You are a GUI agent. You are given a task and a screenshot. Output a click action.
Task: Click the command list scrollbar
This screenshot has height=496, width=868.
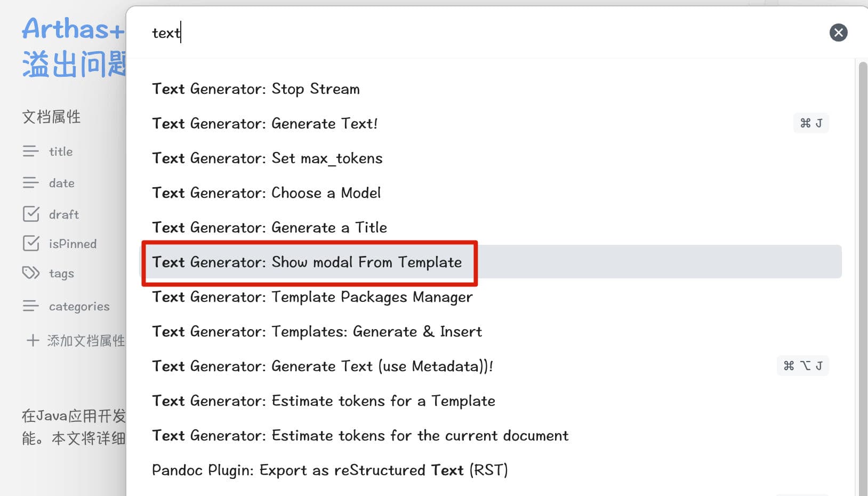click(862, 267)
